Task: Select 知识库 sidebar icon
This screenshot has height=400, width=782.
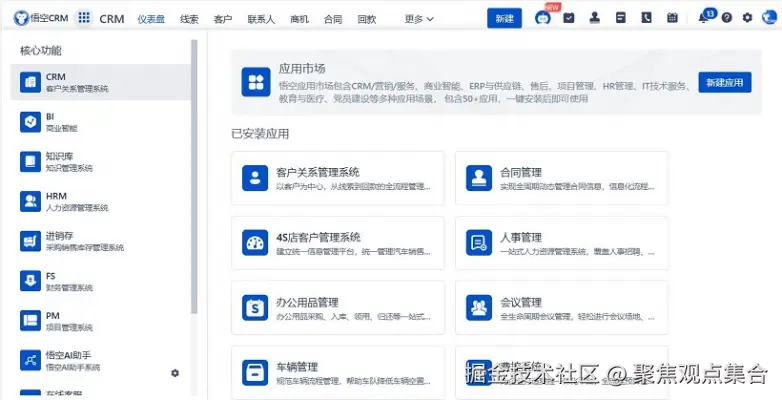Action: click(30, 162)
